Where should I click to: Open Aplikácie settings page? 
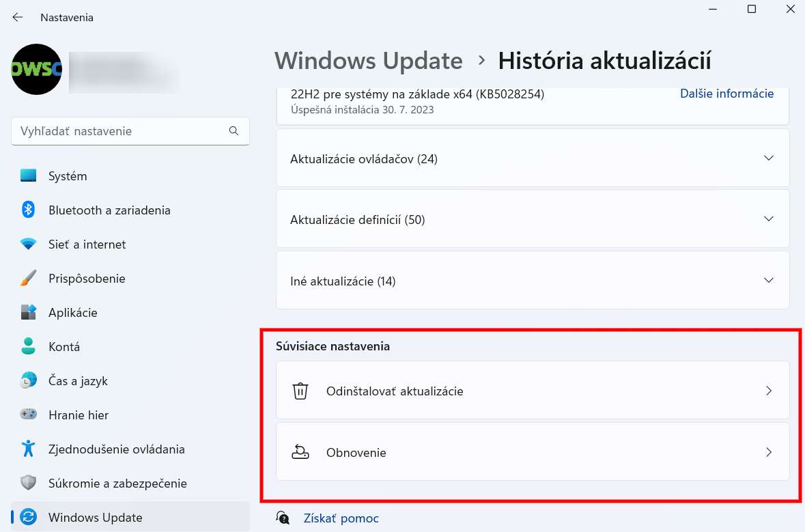[x=130, y=313]
